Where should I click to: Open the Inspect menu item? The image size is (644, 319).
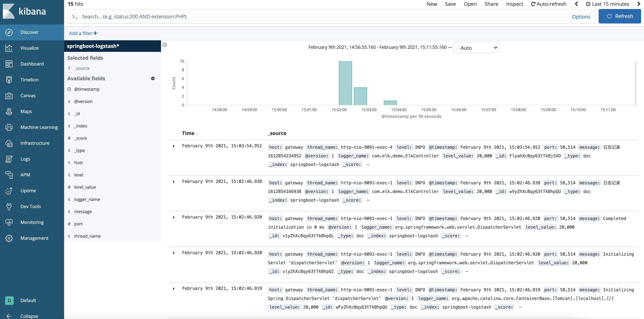click(514, 4)
